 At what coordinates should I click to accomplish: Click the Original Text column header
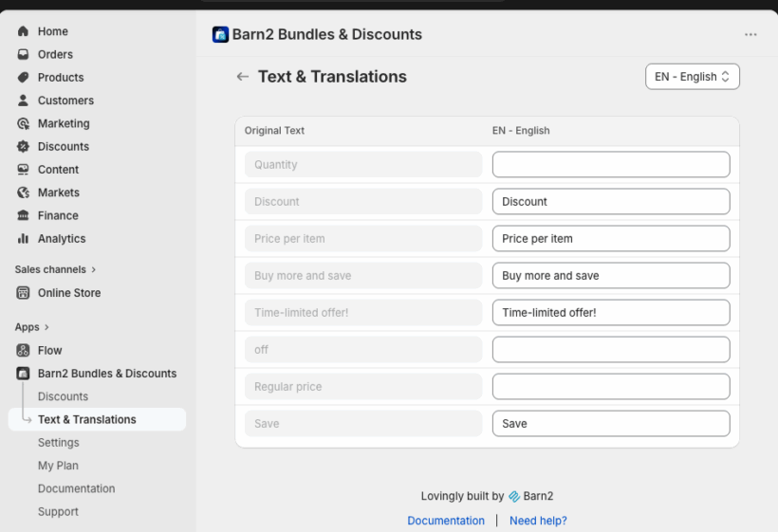click(274, 131)
